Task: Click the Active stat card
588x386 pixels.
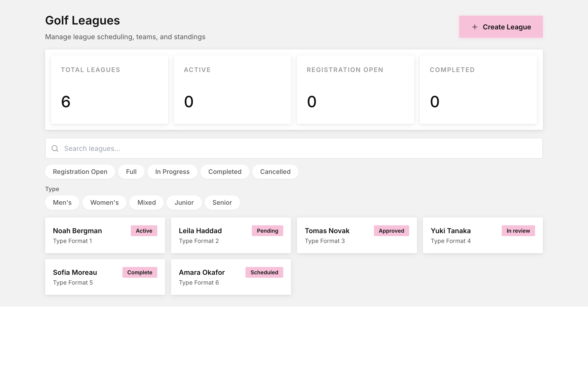Action: point(233,90)
